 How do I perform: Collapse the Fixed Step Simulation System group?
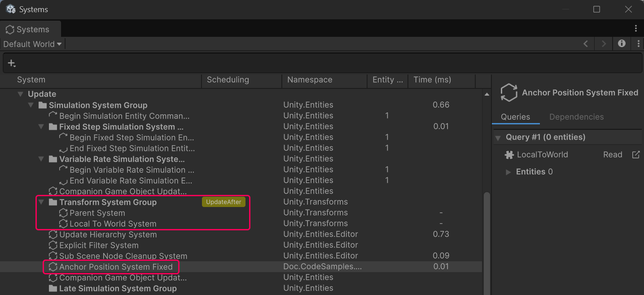click(x=41, y=127)
